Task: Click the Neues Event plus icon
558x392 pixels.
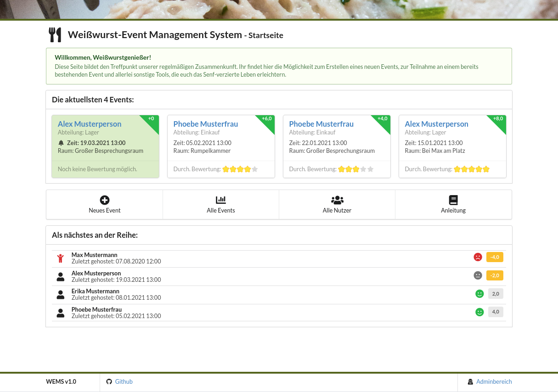Action: [x=104, y=200]
